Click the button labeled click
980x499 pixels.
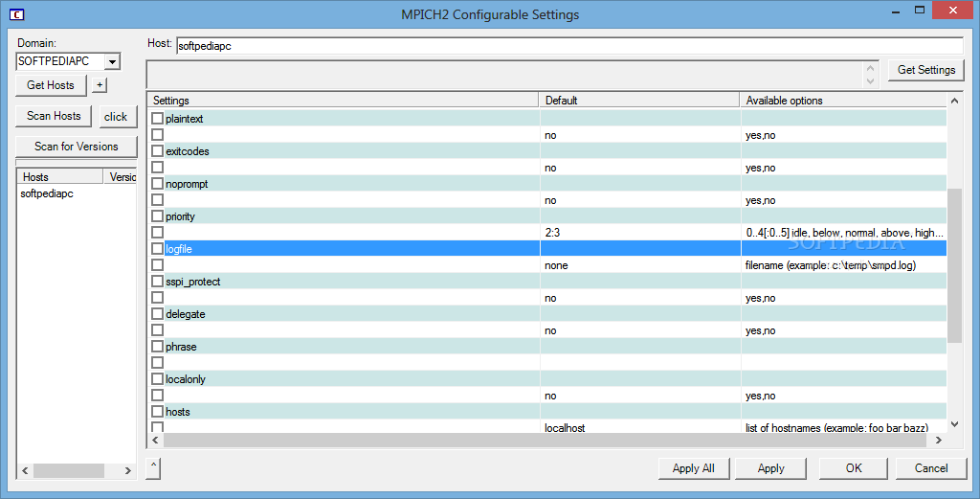[x=116, y=116]
